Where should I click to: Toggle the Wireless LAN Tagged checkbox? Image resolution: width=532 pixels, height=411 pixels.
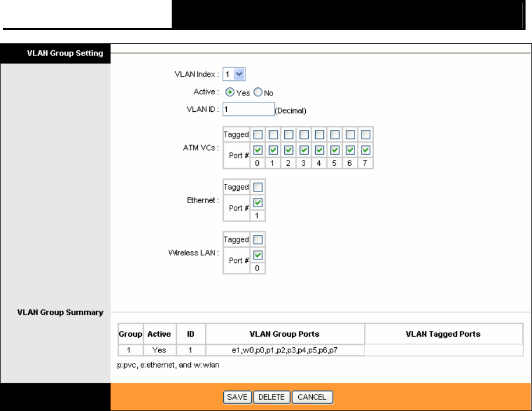tap(258, 240)
